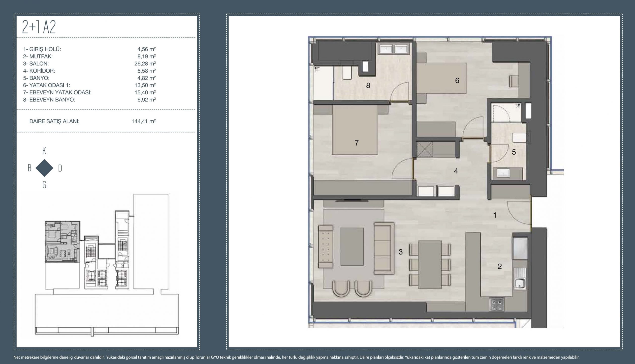Click the 'EBEVEYN YATAK ODASI' list entry
Screen dimensions: 635x364
click(57, 92)
